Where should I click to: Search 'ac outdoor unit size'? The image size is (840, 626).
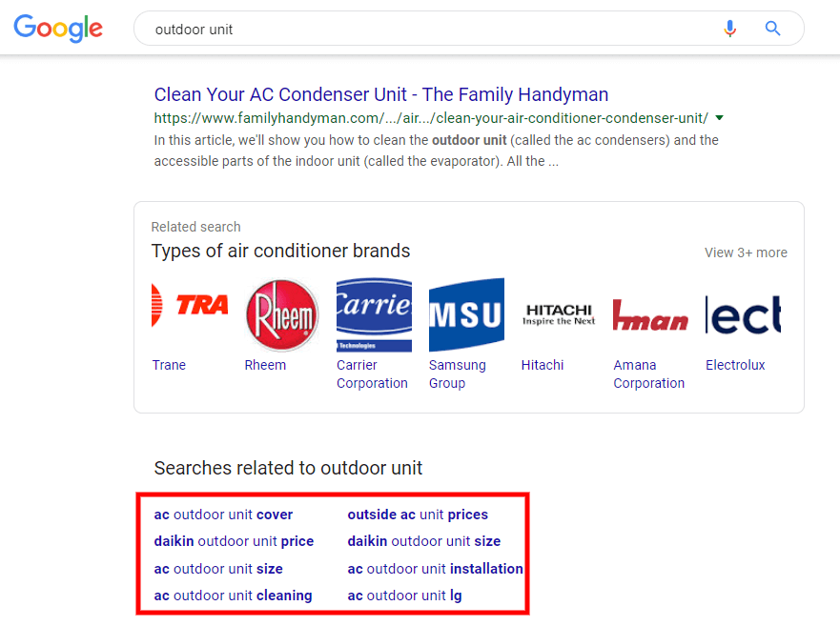pos(218,569)
